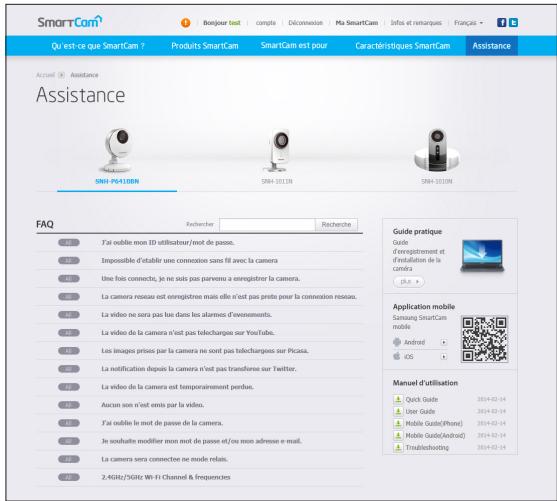
Task: Open 'La camera sera connectee ne mode relais'
Action: coord(164,459)
